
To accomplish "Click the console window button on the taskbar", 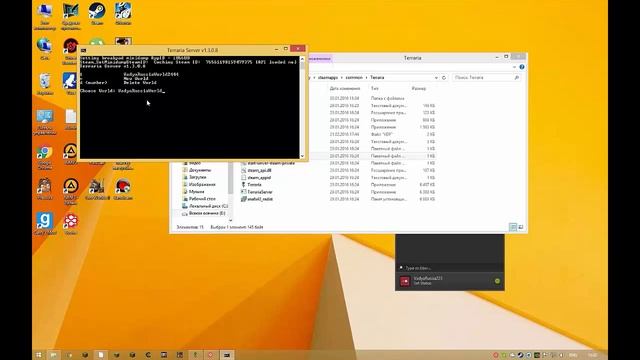I will pyautogui.click(x=227, y=355).
